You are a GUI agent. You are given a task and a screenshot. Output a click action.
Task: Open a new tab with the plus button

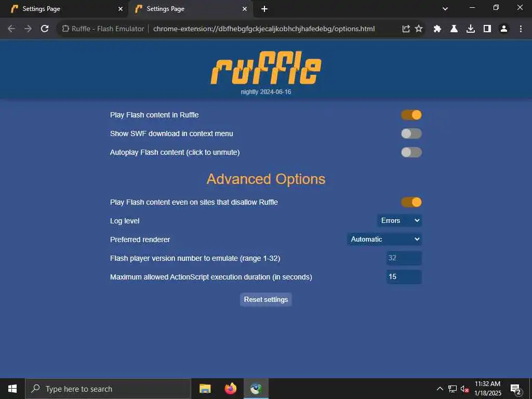click(264, 9)
